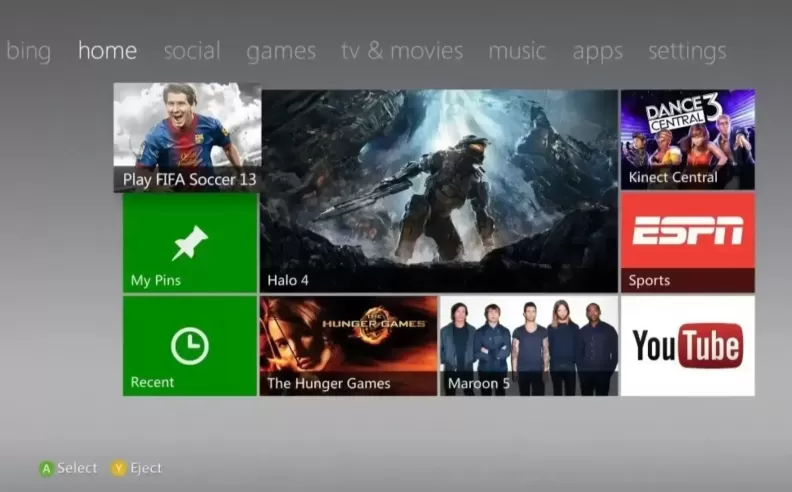Open The Hunger Games tile
792x492 pixels.
pyautogui.click(x=349, y=346)
